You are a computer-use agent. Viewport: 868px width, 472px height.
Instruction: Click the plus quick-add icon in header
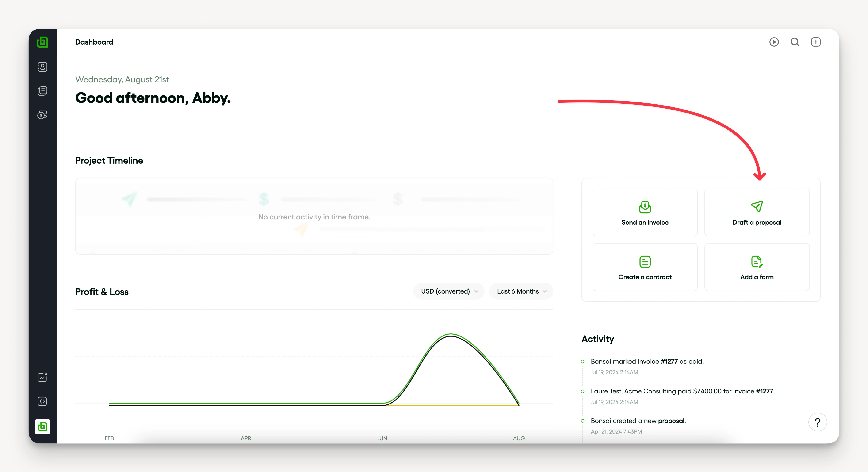816,42
